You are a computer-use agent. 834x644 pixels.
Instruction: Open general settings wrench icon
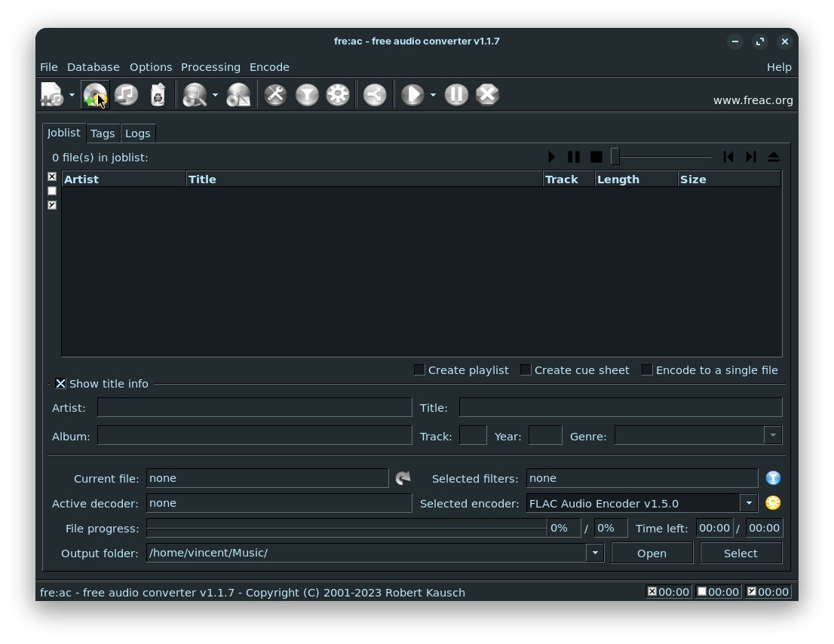[275, 95]
